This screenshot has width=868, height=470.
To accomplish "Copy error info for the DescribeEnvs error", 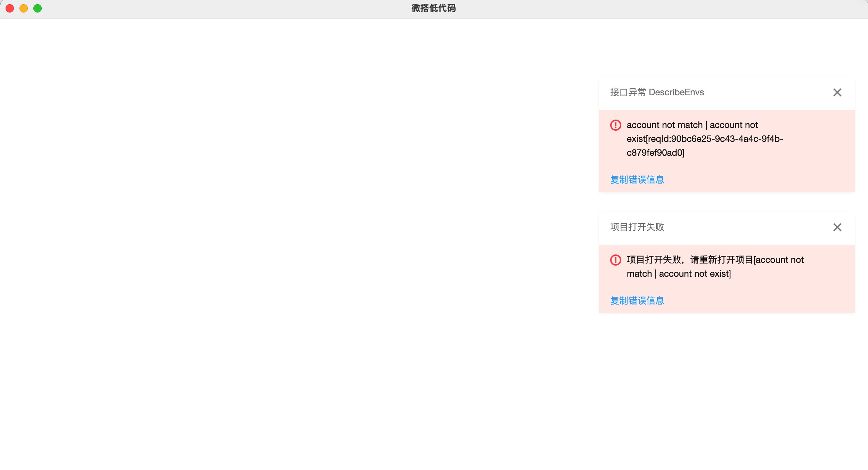I will [637, 180].
